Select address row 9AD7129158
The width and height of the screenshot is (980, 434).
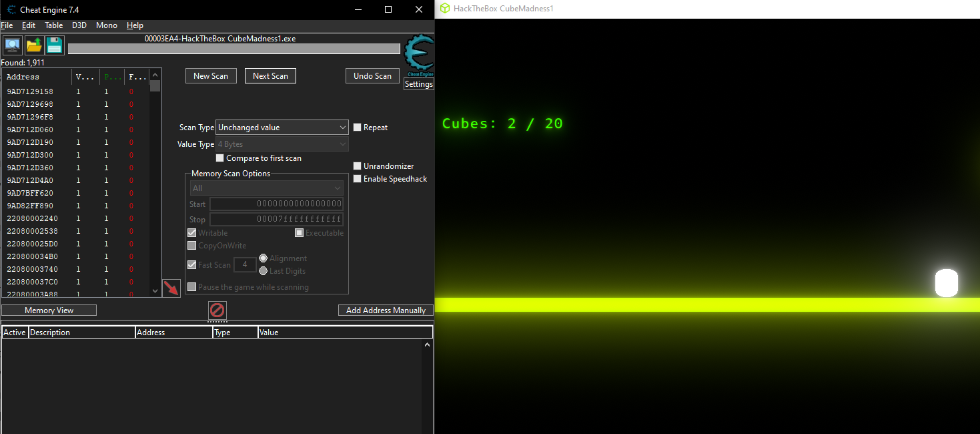pos(76,91)
